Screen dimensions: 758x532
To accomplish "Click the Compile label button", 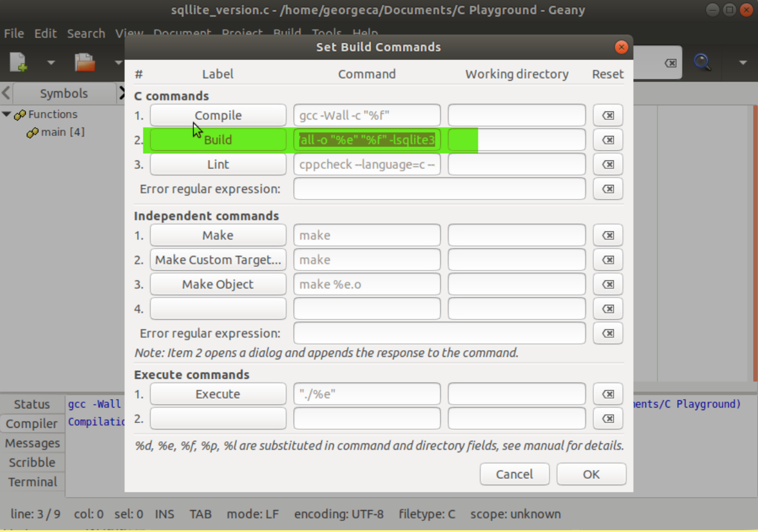I will (218, 115).
